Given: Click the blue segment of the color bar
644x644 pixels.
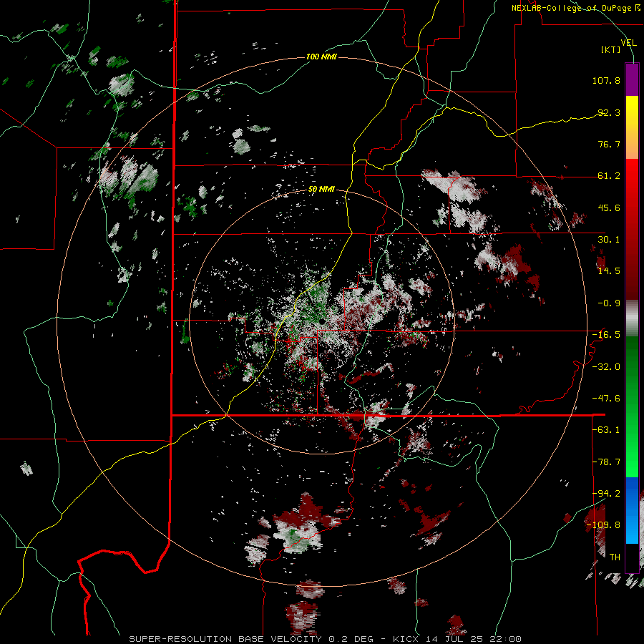Looking at the screenshot, I should [x=632, y=510].
